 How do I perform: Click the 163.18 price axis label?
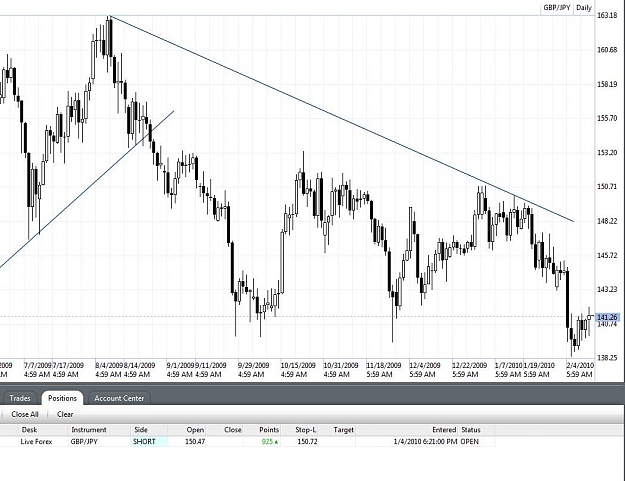[607, 15]
